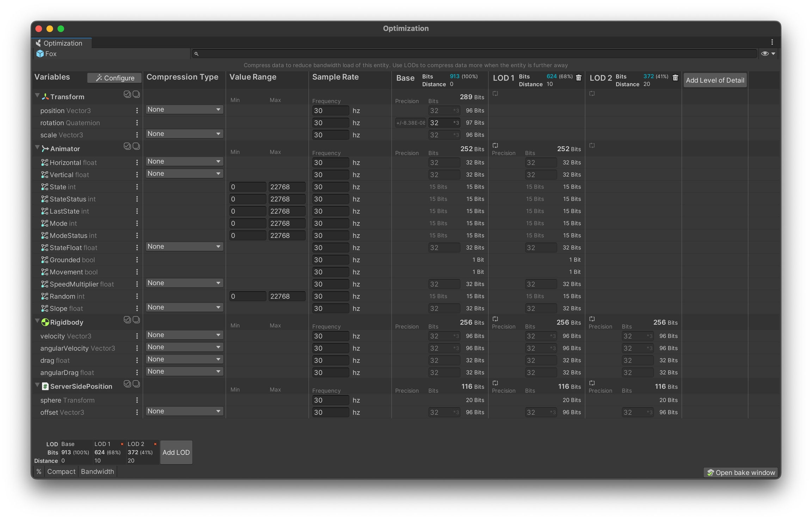Click red x on LOD 1 summary
The height and width of the screenshot is (520, 812).
(122, 444)
